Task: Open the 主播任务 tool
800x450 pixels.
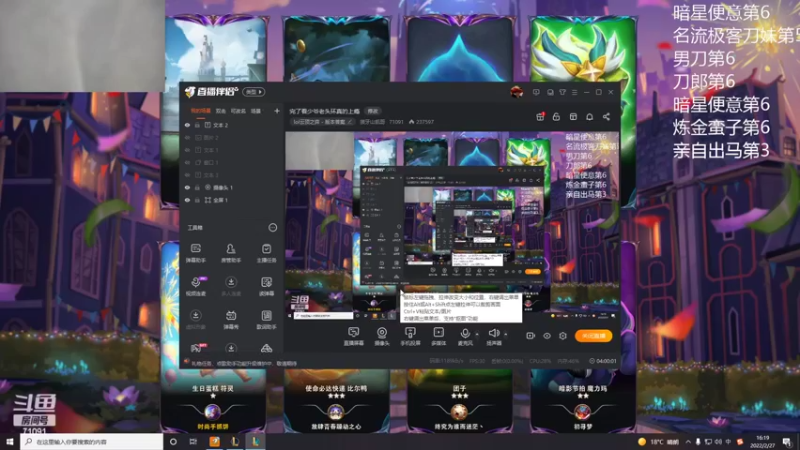Action: click(266, 253)
